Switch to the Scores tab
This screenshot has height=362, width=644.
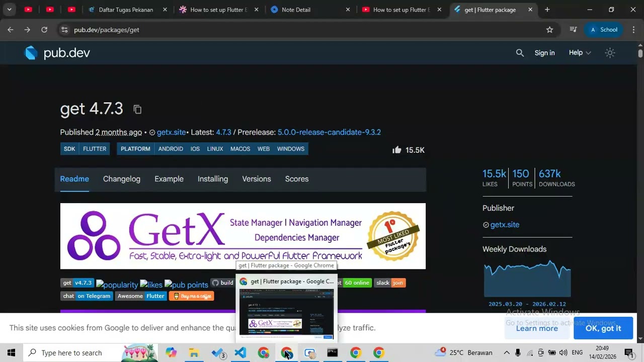297,179
